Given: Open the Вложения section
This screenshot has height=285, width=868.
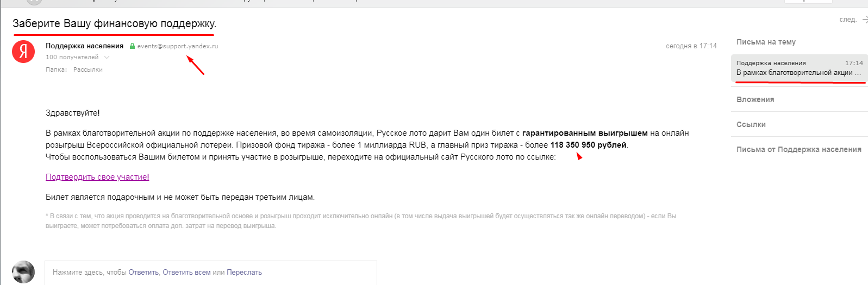Looking at the screenshot, I should coord(755,99).
